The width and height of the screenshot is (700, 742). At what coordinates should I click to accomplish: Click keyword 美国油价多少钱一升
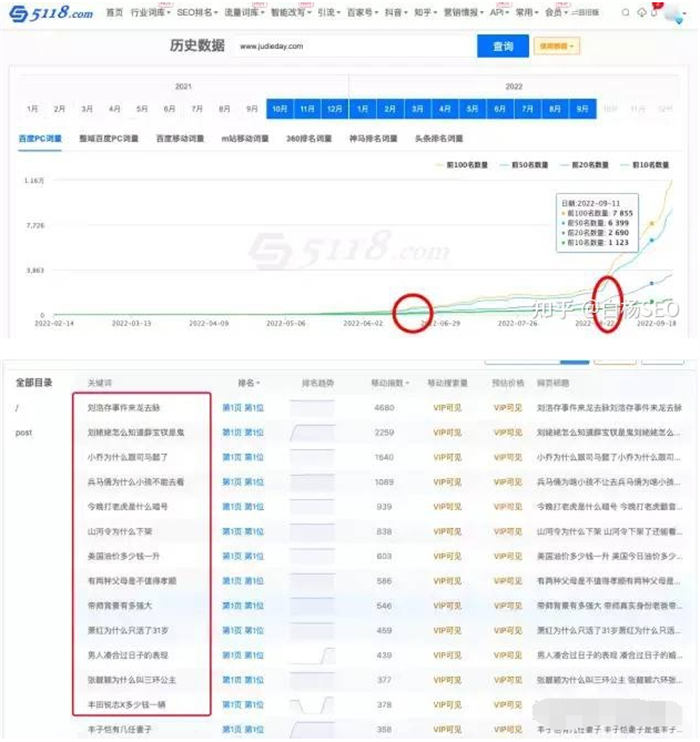pos(124,556)
